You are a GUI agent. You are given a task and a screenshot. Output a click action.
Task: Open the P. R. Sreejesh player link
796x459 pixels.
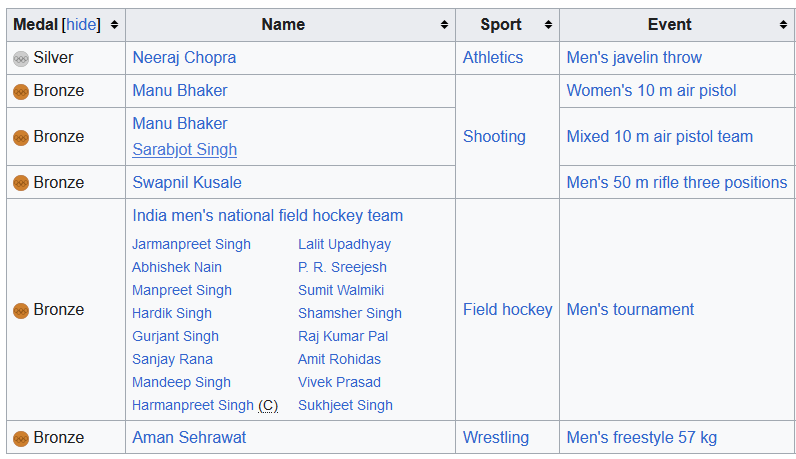[342, 268]
